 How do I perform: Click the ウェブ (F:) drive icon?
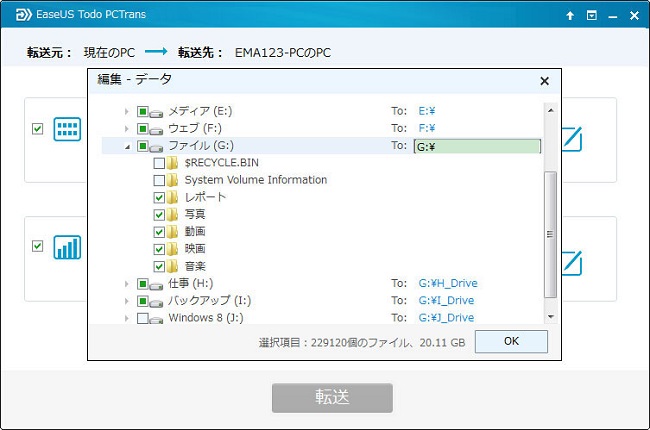tap(156, 131)
